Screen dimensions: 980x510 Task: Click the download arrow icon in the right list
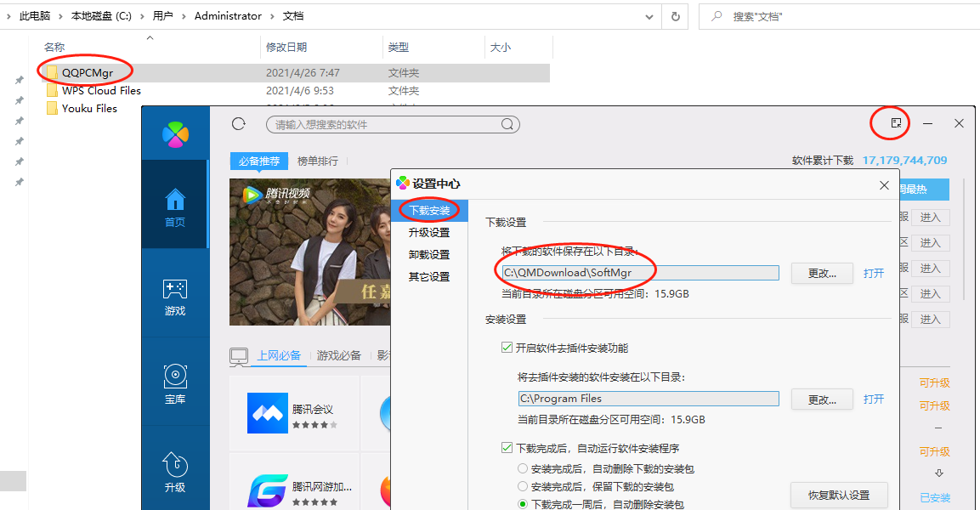[x=938, y=473]
